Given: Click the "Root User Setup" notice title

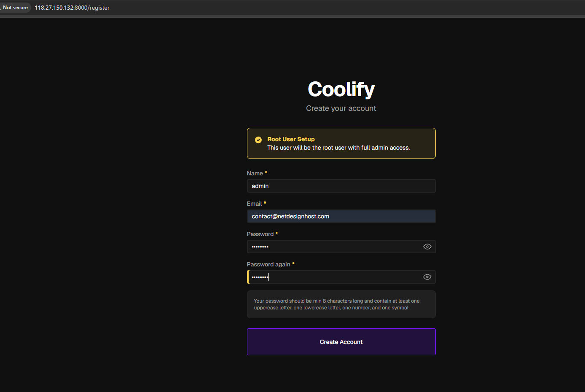Looking at the screenshot, I should 291,139.
